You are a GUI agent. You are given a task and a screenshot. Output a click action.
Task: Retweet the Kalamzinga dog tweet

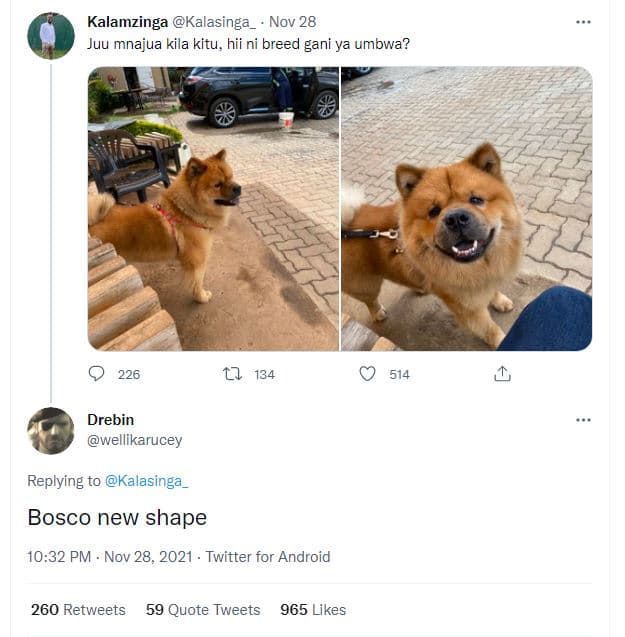[232, 374]
